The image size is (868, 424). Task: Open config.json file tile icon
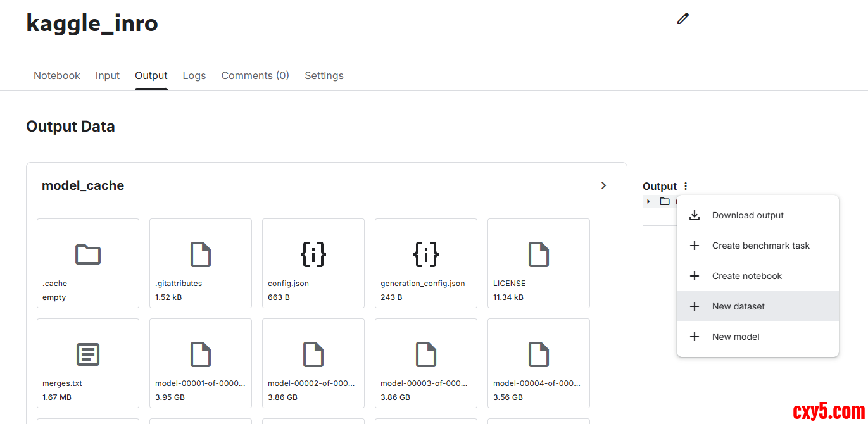[313, 254]
